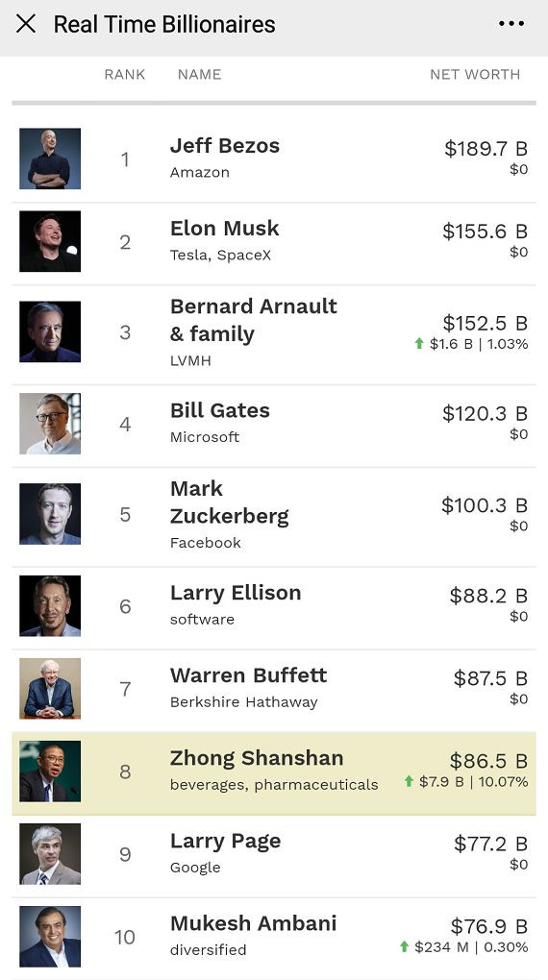The height and width of the screenshot is (980, 548).
Task: Open highlighted Zhong Shanshan row
Action: pyautogui.click(x=274, y=773)
